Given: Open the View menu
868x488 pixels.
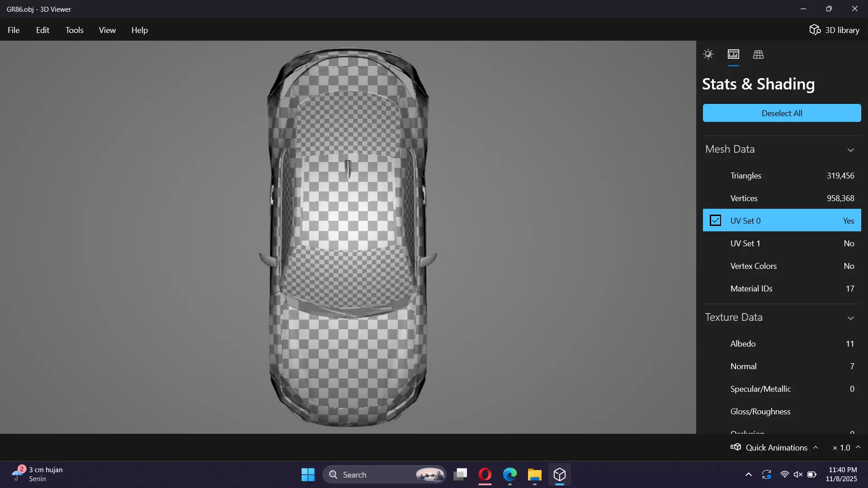Looking at the screenshot, I should (107, 30).
